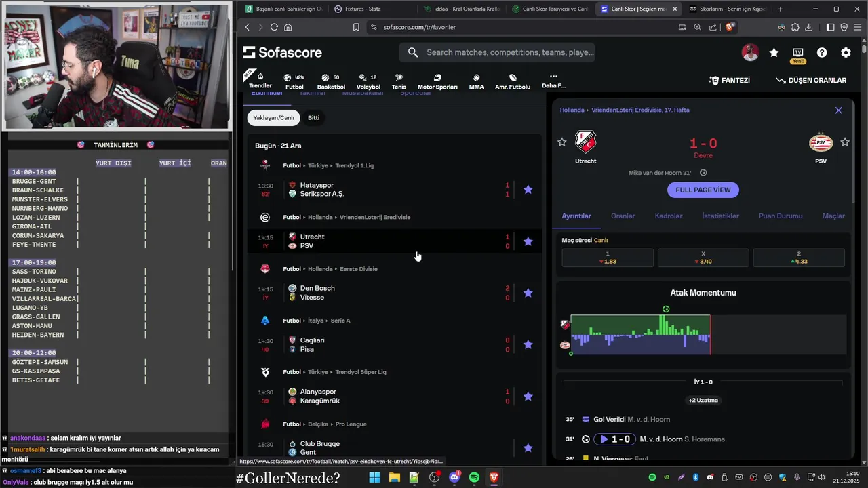Open the Sofascore help question mark

822,53
